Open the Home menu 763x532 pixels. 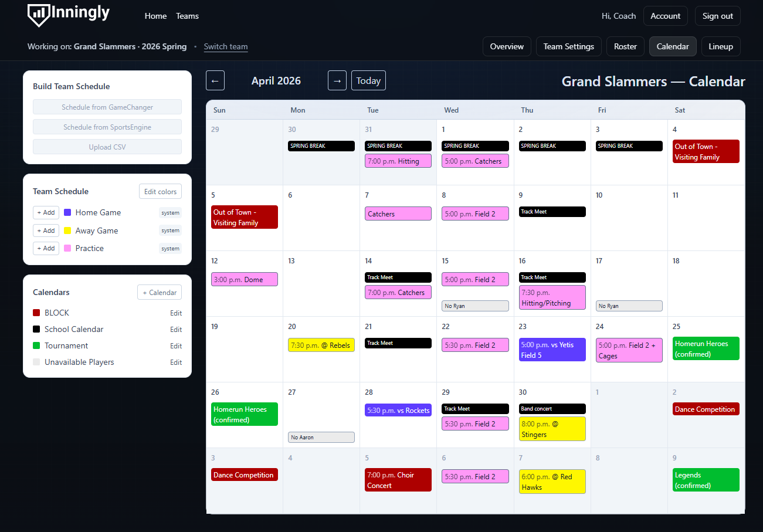155,16
